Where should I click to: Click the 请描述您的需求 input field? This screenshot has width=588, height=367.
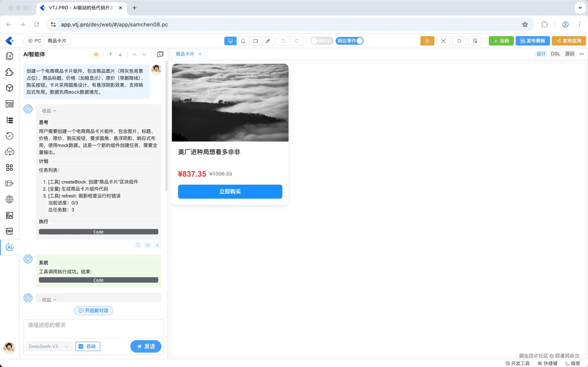click(93, 328)
